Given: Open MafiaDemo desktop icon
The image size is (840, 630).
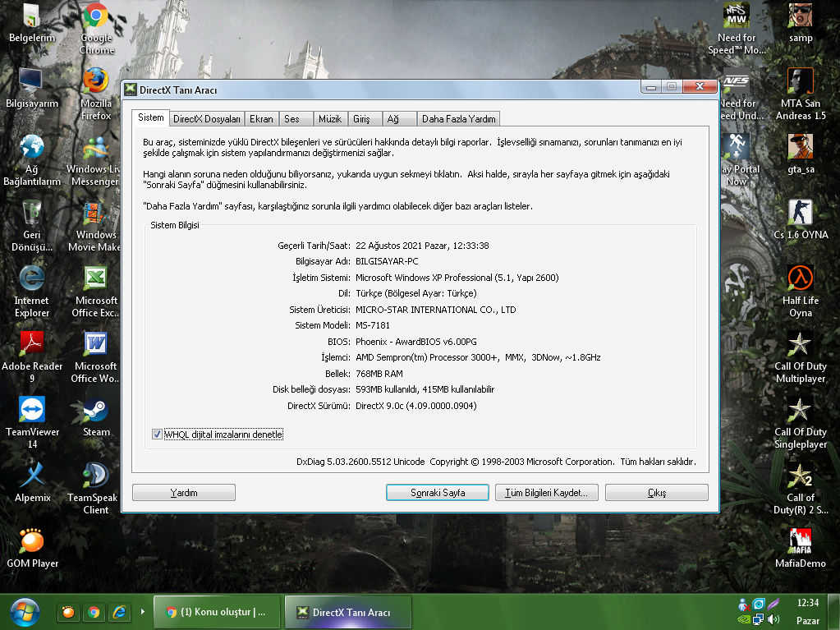Looking at the screenshot, I should [x=801, y=549].
